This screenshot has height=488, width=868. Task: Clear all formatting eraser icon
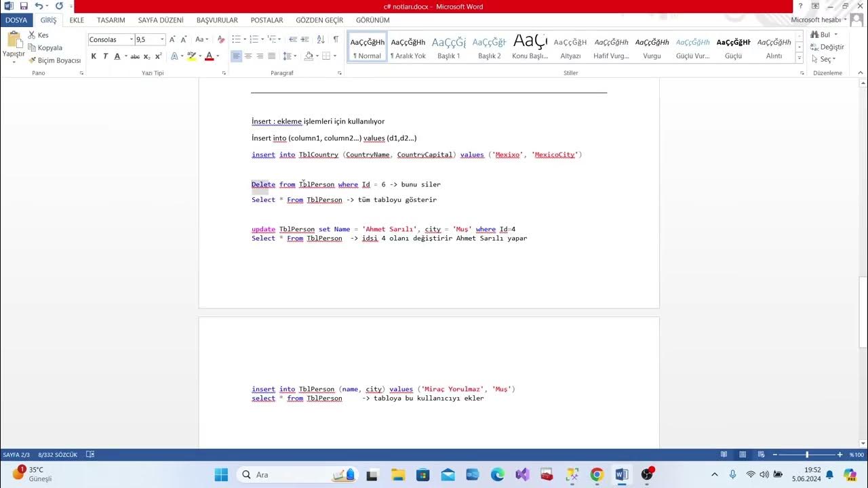tap(220, 39)
